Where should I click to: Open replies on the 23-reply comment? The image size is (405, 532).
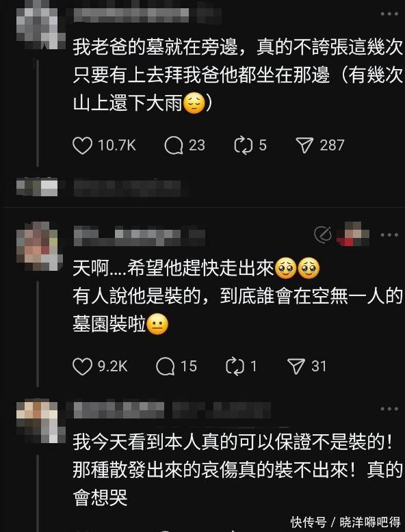click(174, 146)
